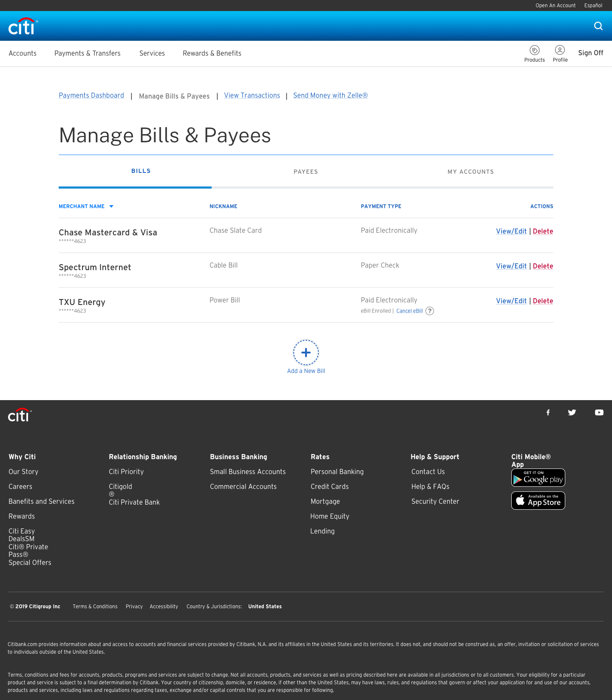This screenshot has height=700, width=612.
Task: Open the Accounts menu
Action: (23, 53)
